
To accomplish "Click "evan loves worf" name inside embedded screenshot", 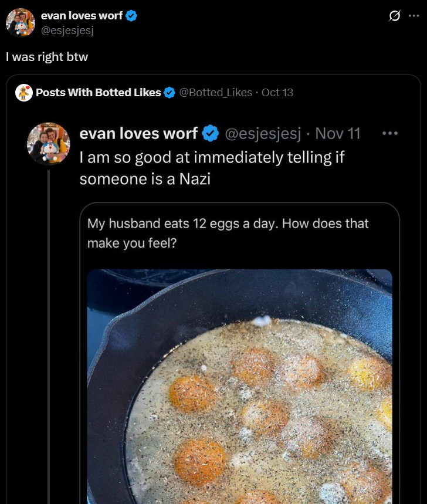I will [x=138, y=134].
